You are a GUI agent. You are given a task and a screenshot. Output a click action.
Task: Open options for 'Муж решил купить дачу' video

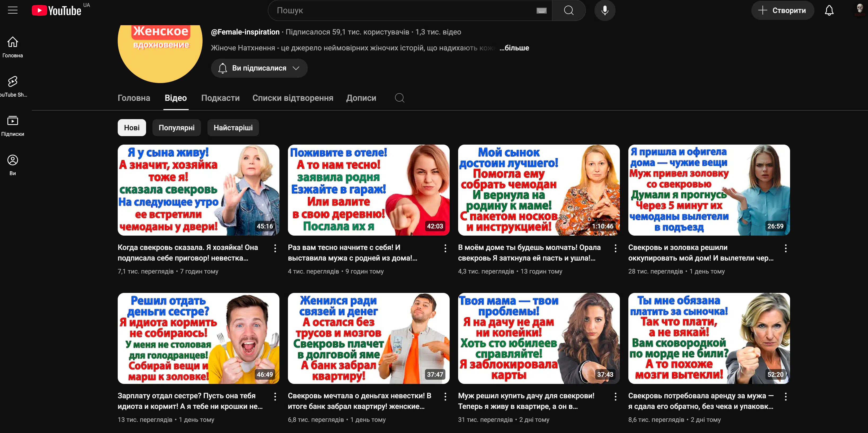[615, 397]
